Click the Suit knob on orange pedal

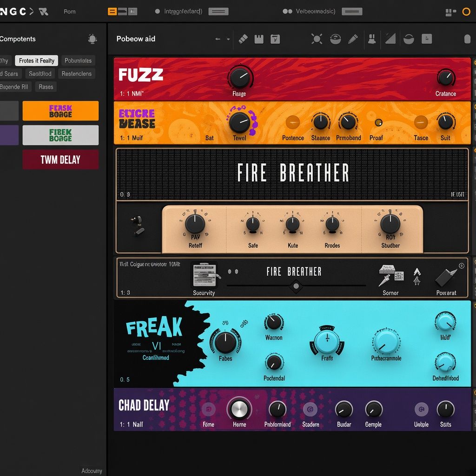coord(446,122)
